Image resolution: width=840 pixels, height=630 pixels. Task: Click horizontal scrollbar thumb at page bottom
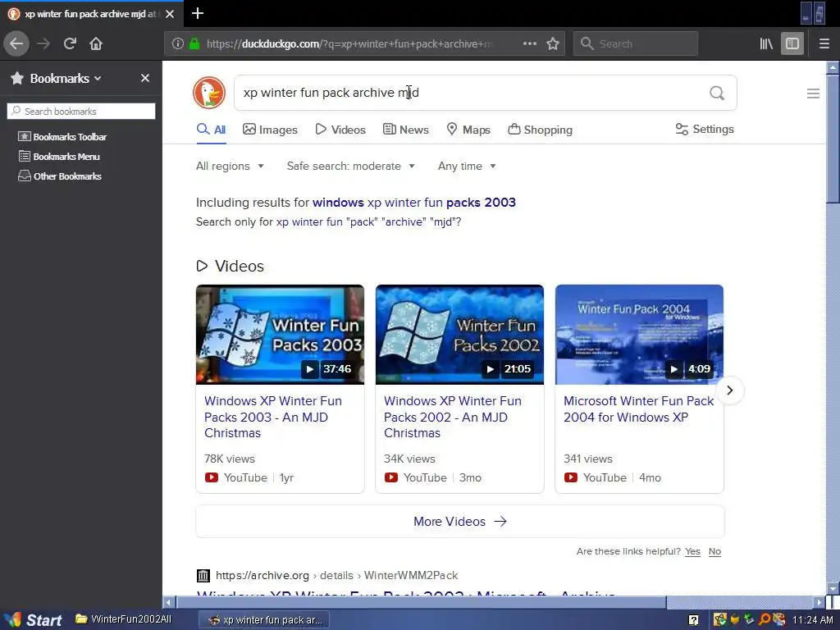coord(421,602)
